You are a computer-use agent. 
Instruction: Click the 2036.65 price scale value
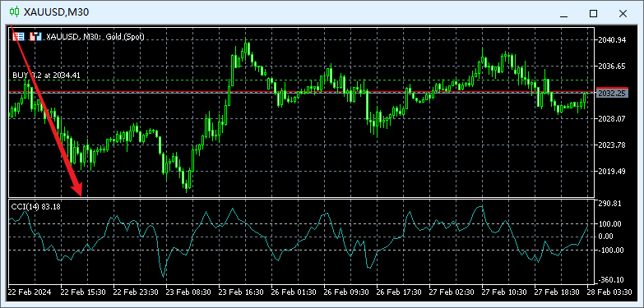(612, 66)
